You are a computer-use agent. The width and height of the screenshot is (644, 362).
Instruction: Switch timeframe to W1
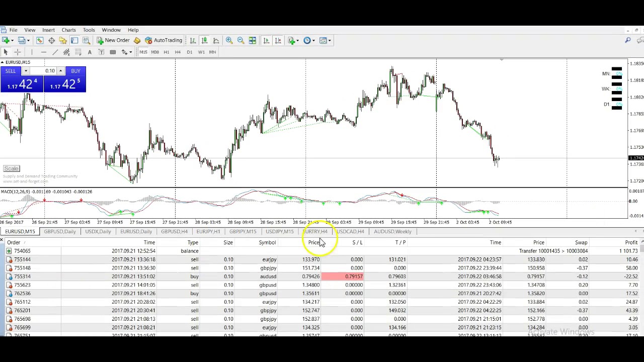click(x=201, y=52)
